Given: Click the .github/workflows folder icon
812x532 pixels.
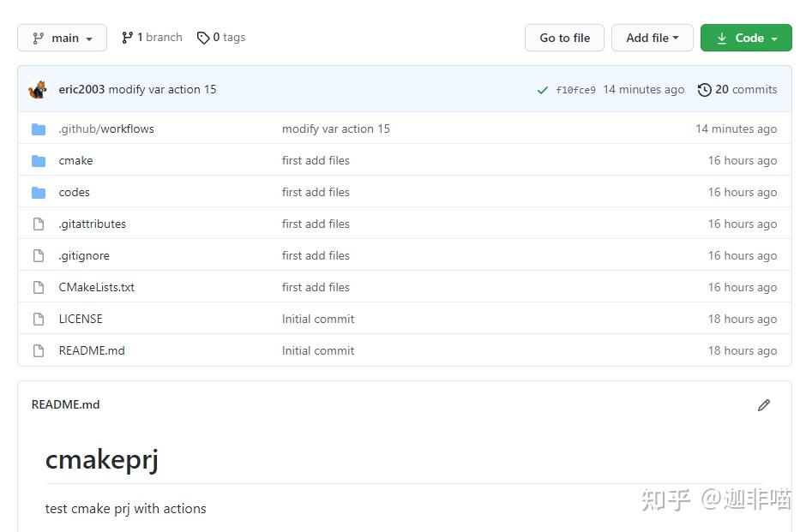Looking at the screenshot, I should (x=39, y=129).
